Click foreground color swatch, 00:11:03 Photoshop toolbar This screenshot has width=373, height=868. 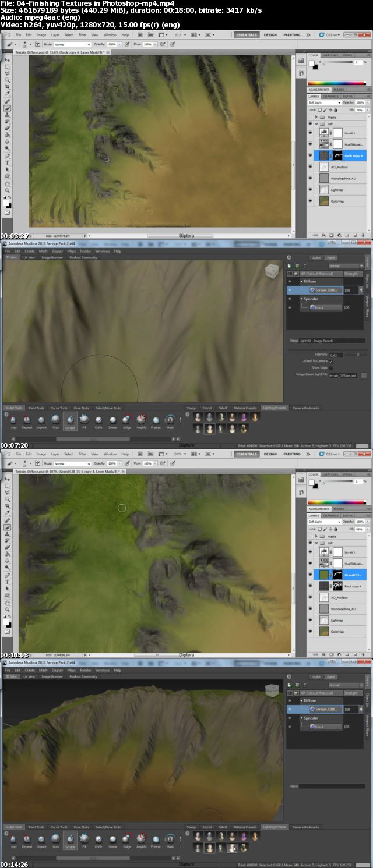[6, 621]
